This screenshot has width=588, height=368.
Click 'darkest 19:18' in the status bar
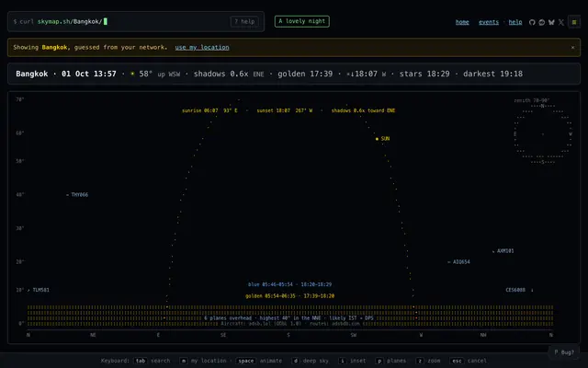coord(492,74)
